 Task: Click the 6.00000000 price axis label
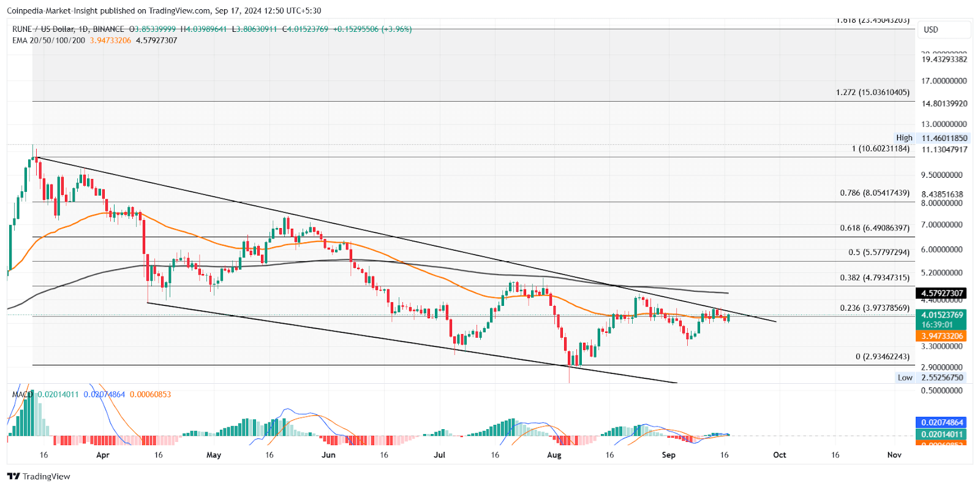941,250
